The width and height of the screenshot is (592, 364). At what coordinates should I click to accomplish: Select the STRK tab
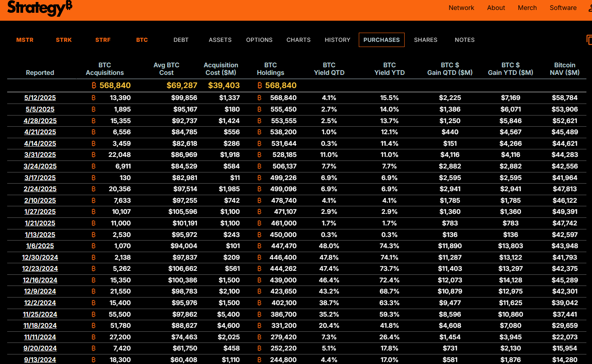tap(64, 40)
